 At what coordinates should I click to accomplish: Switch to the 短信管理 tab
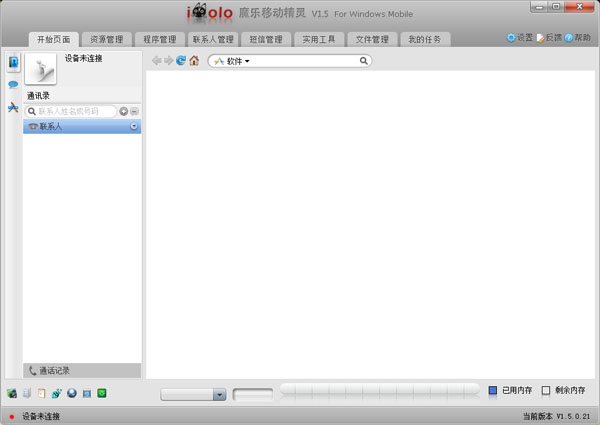[x=266, y=39]
